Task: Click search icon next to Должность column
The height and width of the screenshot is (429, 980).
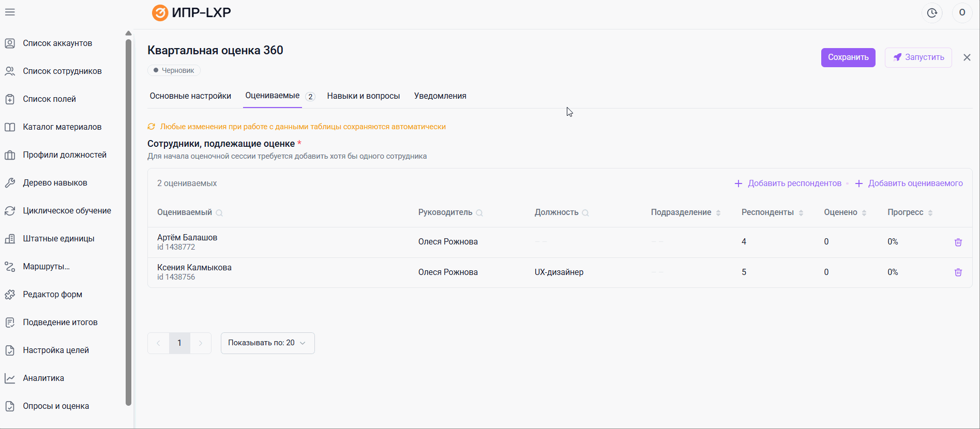Action: pyautogui.click(x=585, y=213)
